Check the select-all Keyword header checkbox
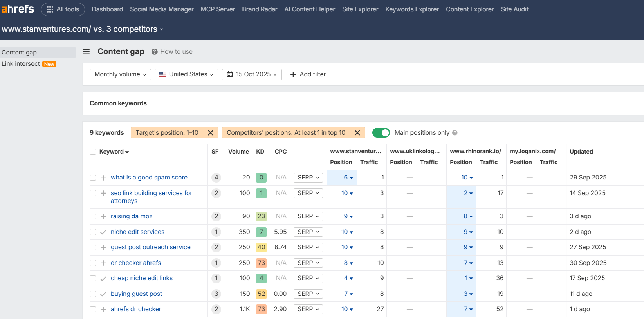644x319 pixels. tap(93, 152)
